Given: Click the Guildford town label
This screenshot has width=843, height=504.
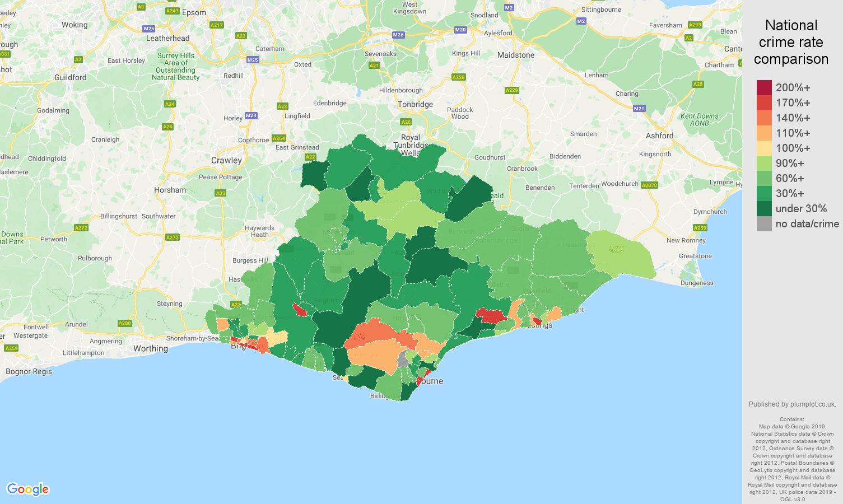Looking at the screenshot, I should (71, 77).
